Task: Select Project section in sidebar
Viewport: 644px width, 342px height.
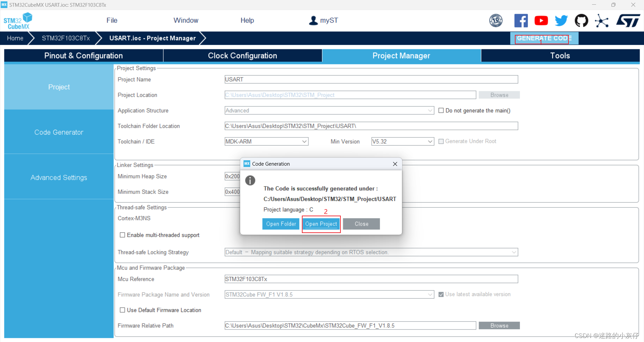Action: [59, 87]
